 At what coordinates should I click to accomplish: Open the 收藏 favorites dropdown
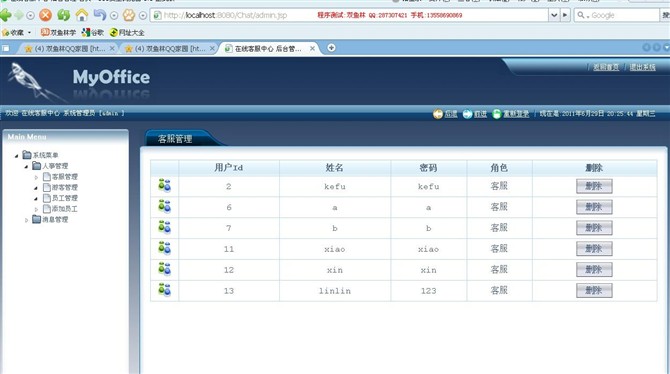tap(29, 32)
